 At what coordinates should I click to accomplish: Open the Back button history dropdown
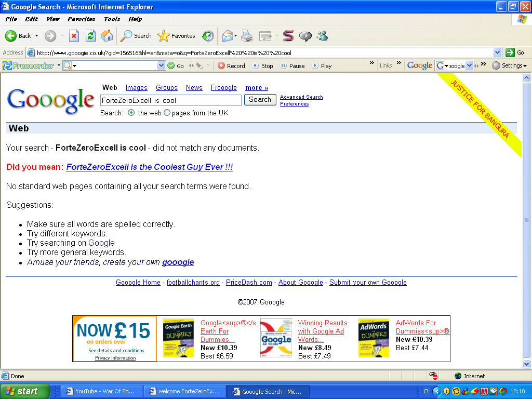tap(37, 36)
